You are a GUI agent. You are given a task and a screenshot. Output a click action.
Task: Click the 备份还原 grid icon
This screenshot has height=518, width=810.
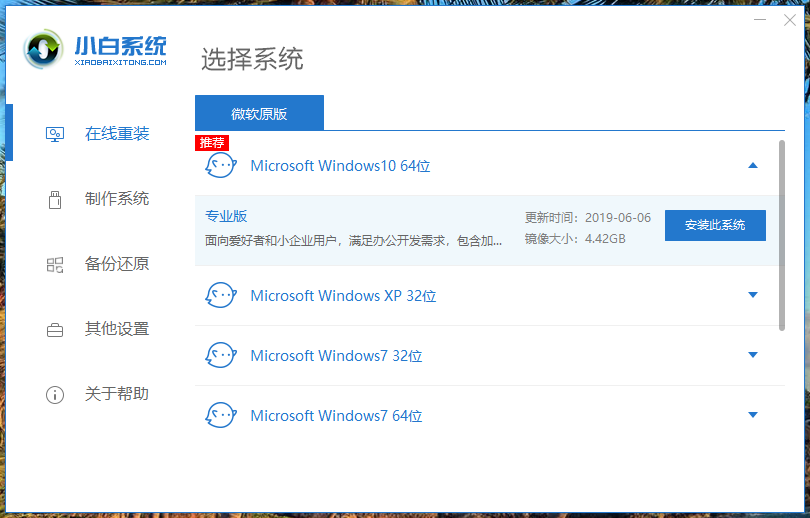point(55,265)
